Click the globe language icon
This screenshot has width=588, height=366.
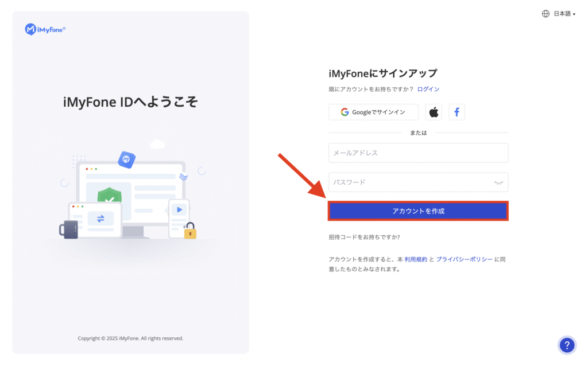tap(546, 14)
